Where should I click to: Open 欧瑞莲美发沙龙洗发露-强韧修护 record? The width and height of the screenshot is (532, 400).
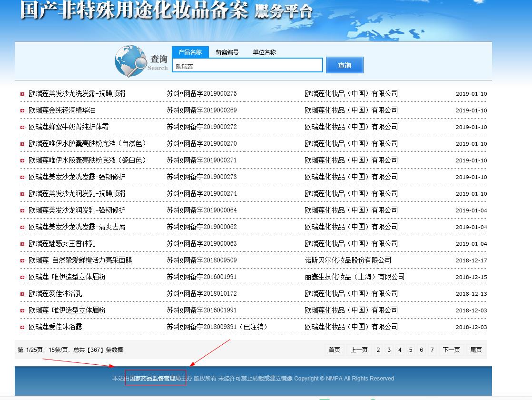[77, 177]
